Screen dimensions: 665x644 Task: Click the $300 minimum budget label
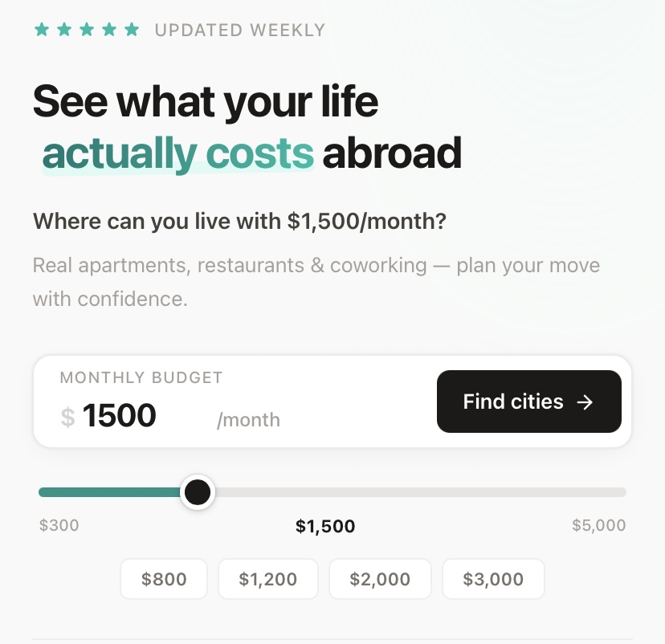(59, 525)
